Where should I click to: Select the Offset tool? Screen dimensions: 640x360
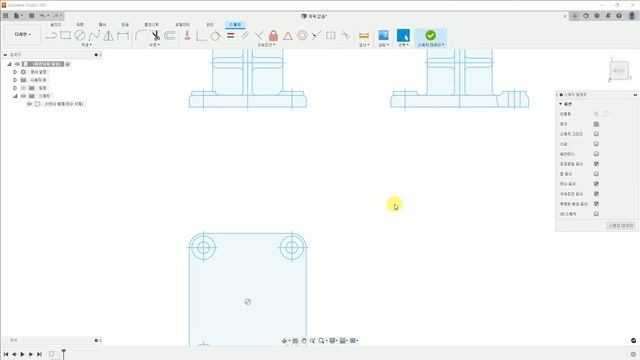coord(170,36)
